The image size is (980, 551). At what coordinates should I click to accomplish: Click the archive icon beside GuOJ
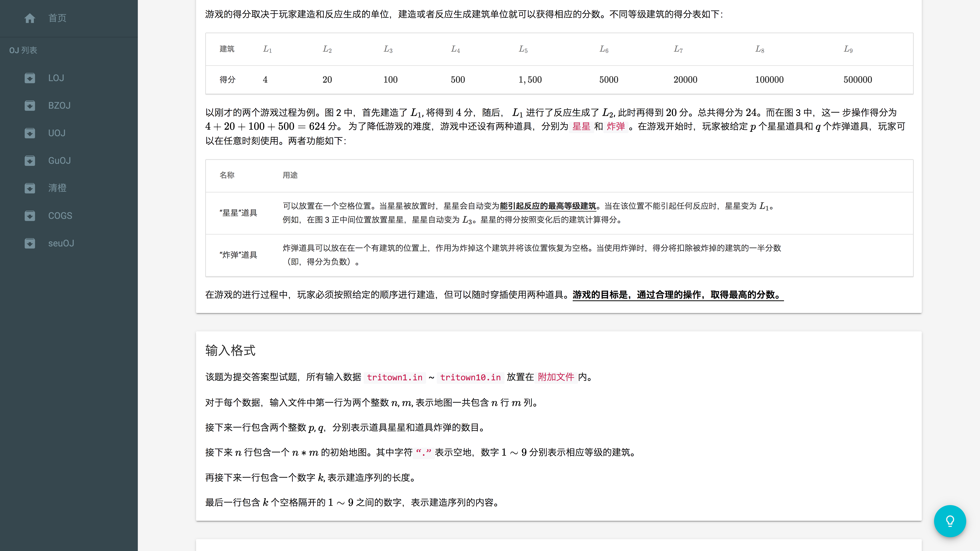coord(30,161)
